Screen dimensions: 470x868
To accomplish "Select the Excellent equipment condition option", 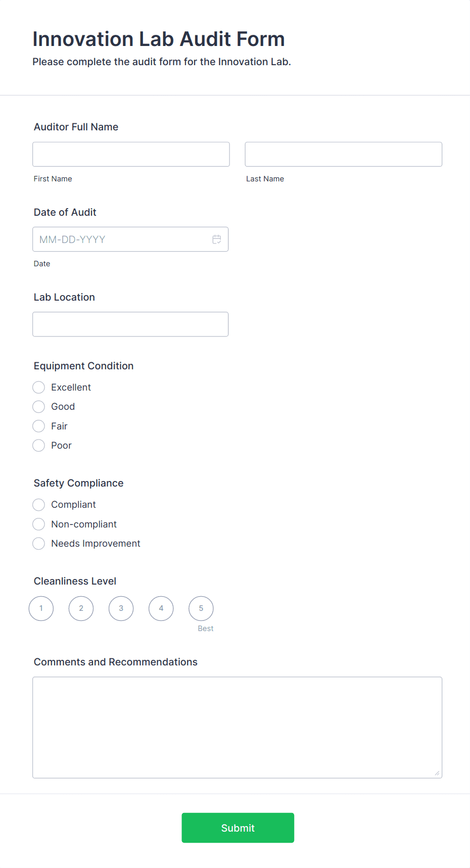I will click(x=38, y=387).
